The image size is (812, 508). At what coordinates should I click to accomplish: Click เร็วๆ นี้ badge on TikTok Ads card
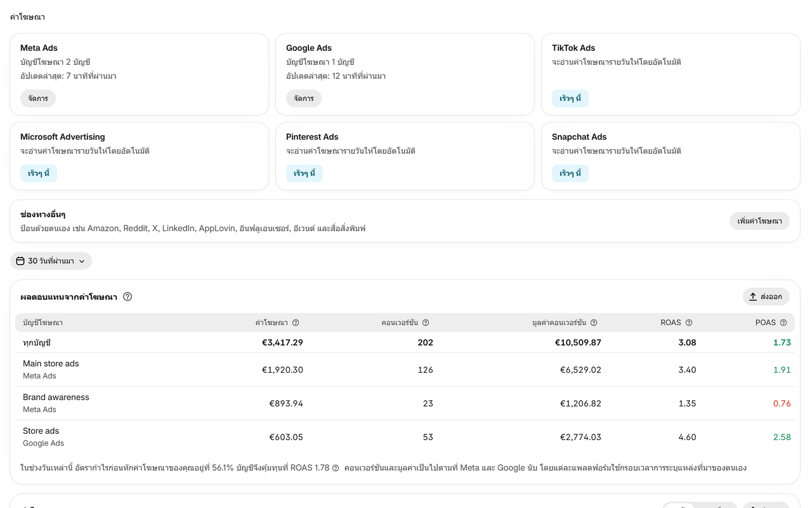click(x=570, y=98)
